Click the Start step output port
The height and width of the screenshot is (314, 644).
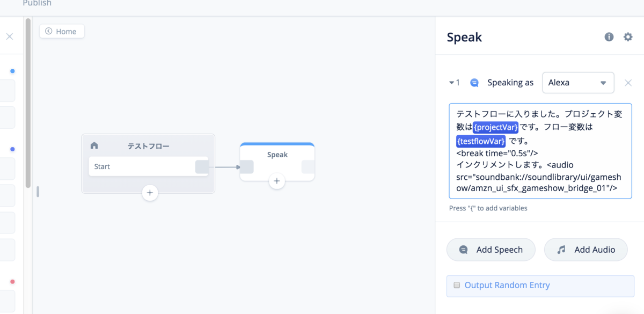(202, 167)
